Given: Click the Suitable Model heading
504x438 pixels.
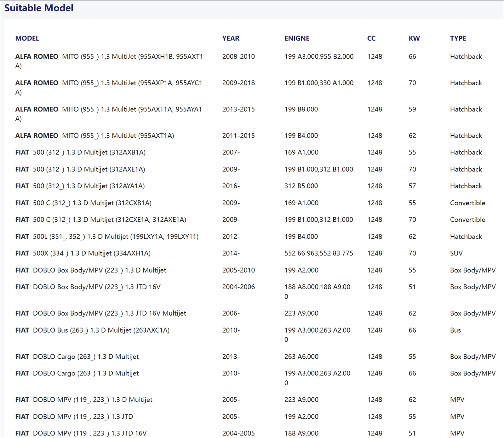Looking at the screenshot, I should click(x=39, y=8).
